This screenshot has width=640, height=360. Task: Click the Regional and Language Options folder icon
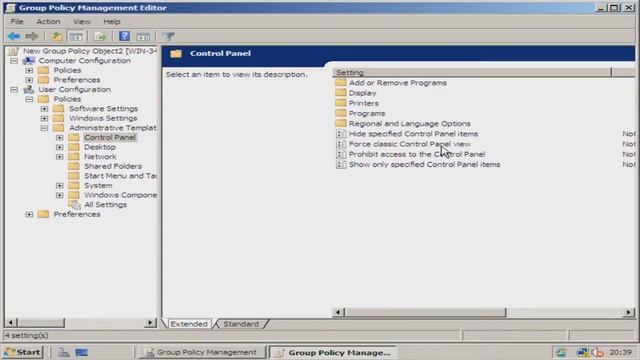coord(340,123)
